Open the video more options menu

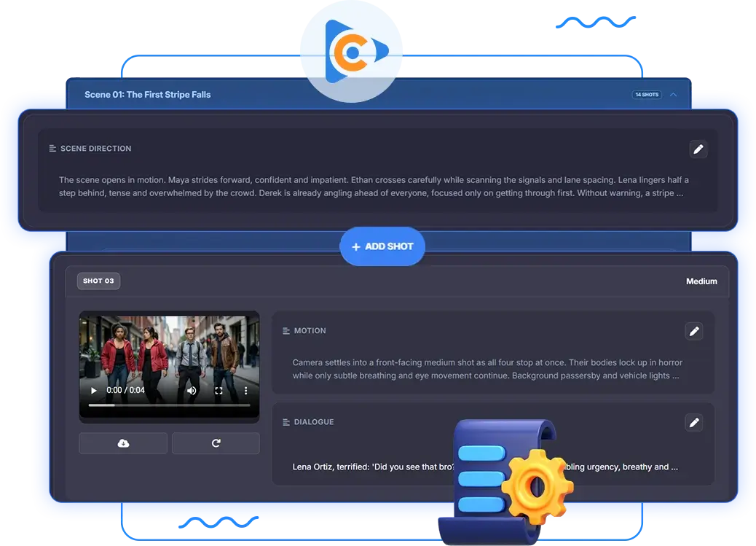[246, 391]
